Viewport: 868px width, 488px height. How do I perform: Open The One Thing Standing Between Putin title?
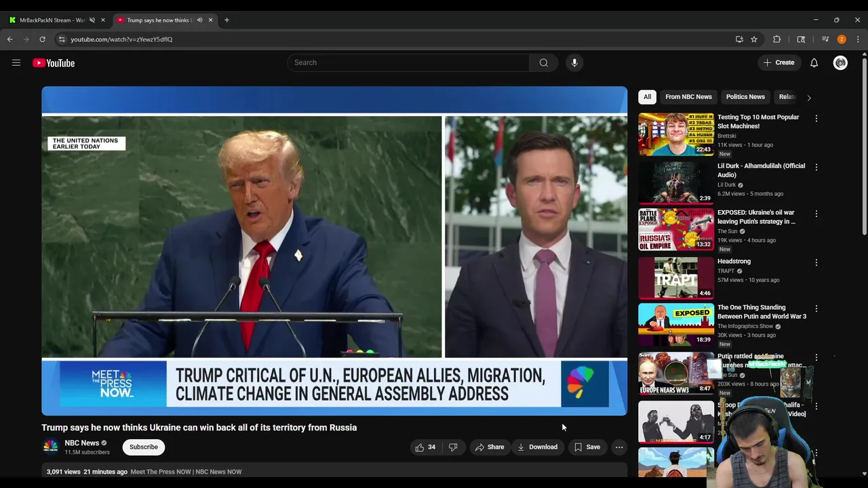click(762, 312)
